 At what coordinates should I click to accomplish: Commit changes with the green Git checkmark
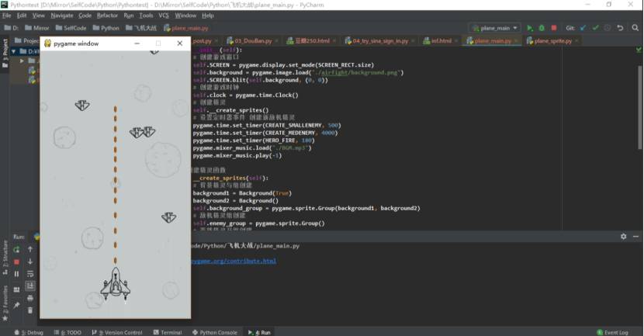(596, 28)
